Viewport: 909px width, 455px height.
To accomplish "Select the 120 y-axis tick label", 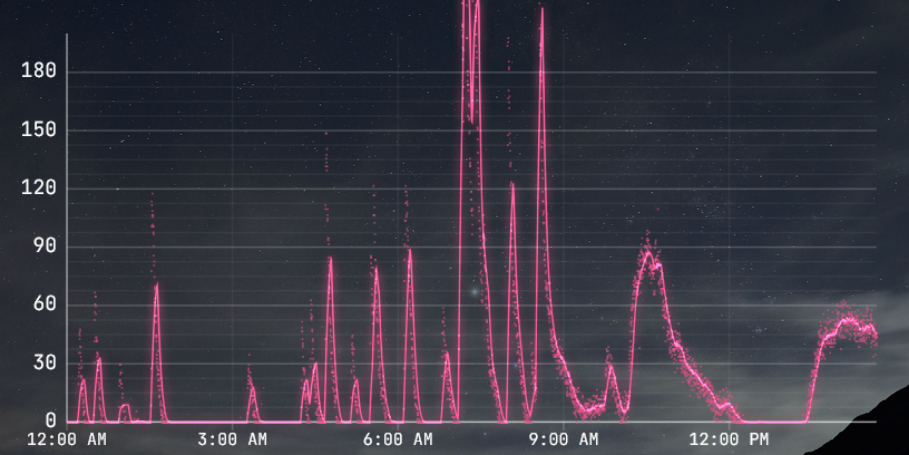I will pyautogui.click(x=38, y=188).
